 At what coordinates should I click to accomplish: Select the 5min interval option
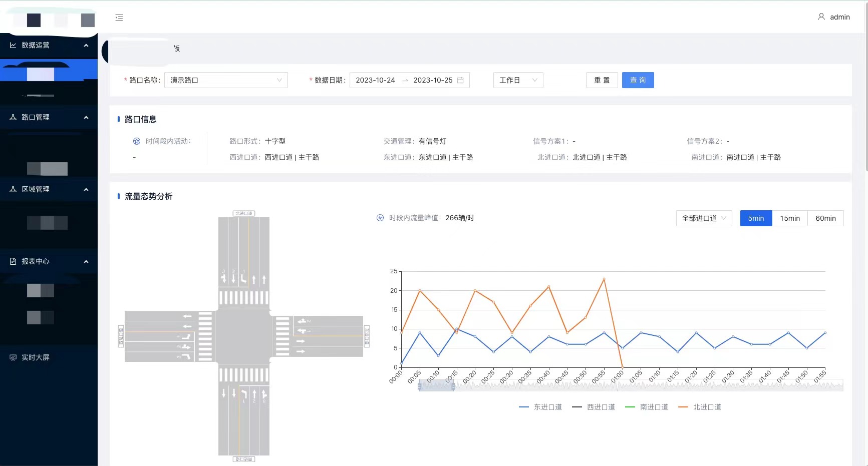coord(756,218)
